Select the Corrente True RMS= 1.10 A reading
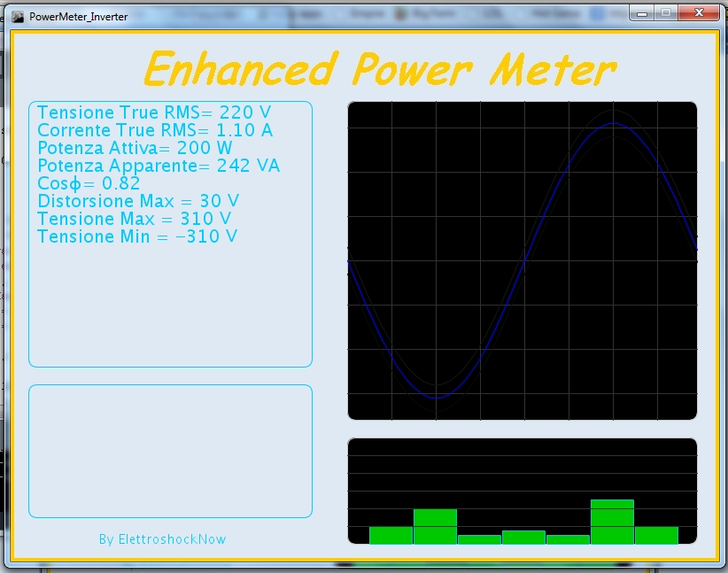 tap(155, 130)
